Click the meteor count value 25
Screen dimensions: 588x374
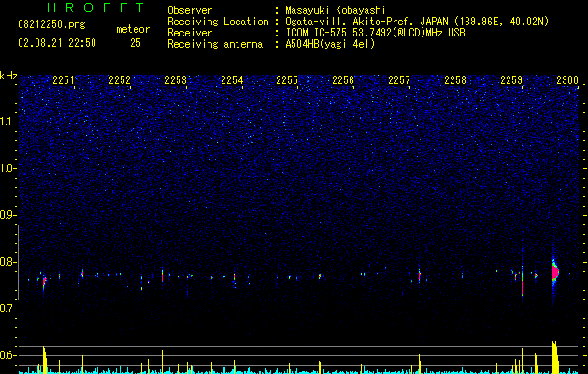(136, 43)
